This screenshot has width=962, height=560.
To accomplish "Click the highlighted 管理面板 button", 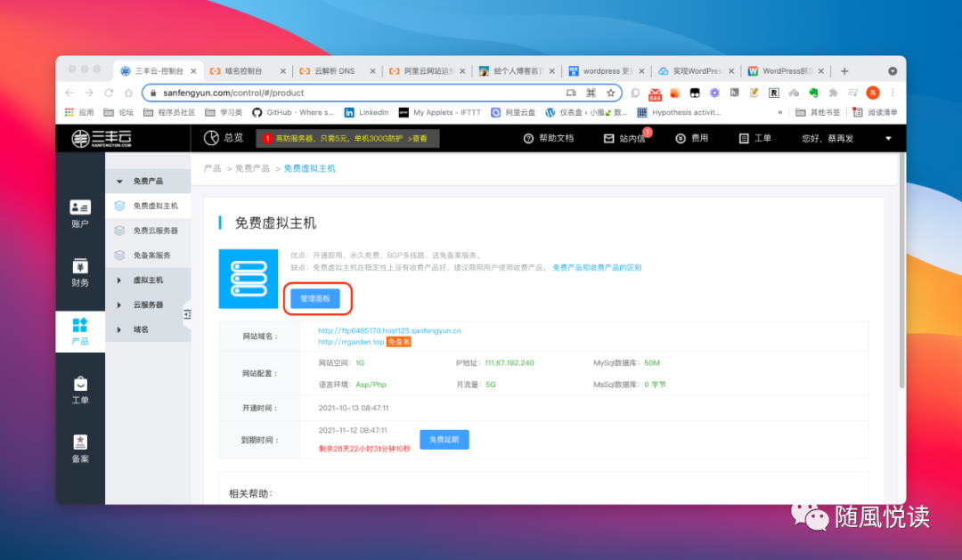I will coord(317,299).
